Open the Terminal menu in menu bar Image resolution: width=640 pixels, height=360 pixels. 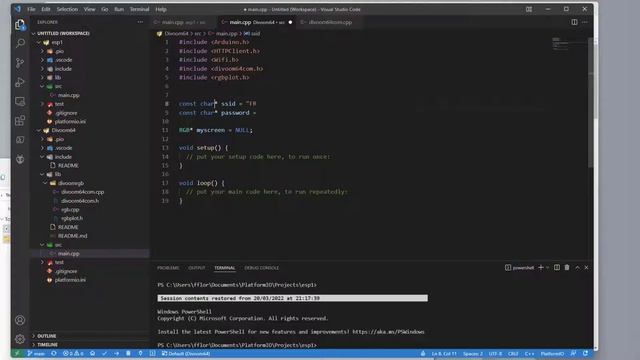[x=139, y=9]
